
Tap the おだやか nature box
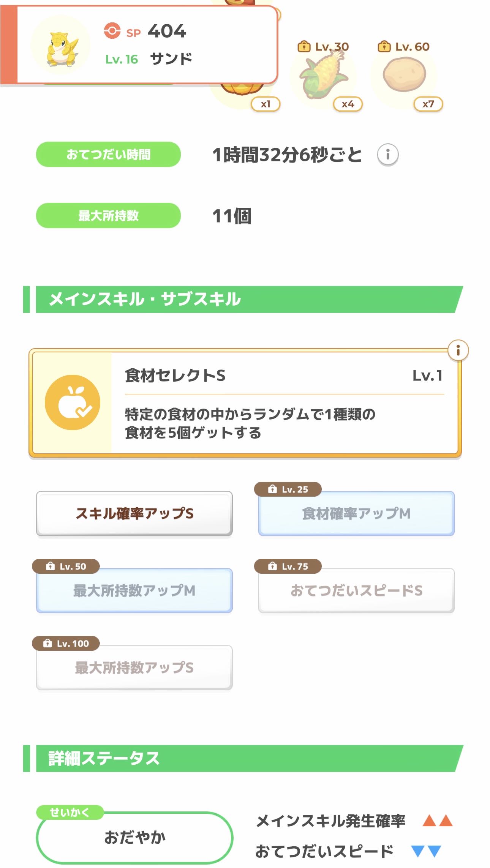tap(134, 837)
